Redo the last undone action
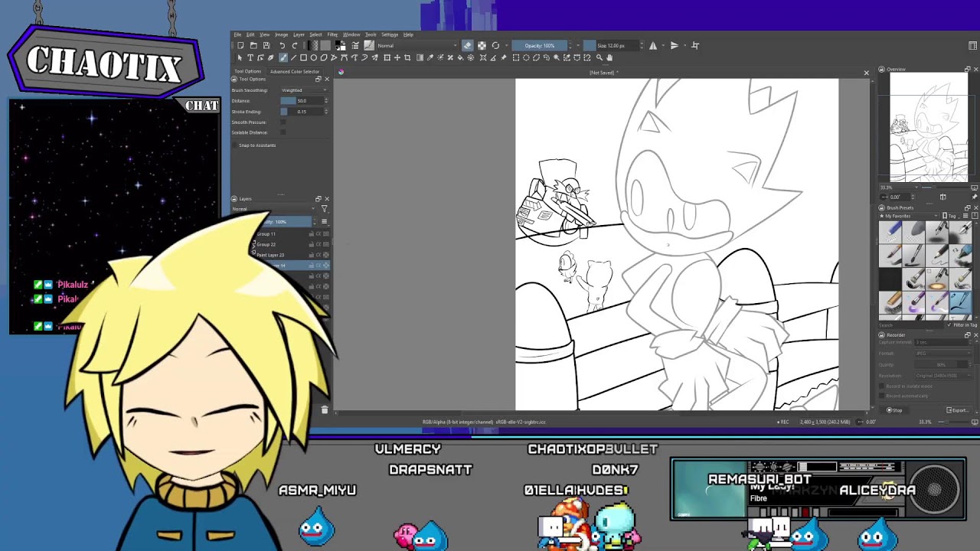Viewport: 980px width, 551px height. coord(295,45)
